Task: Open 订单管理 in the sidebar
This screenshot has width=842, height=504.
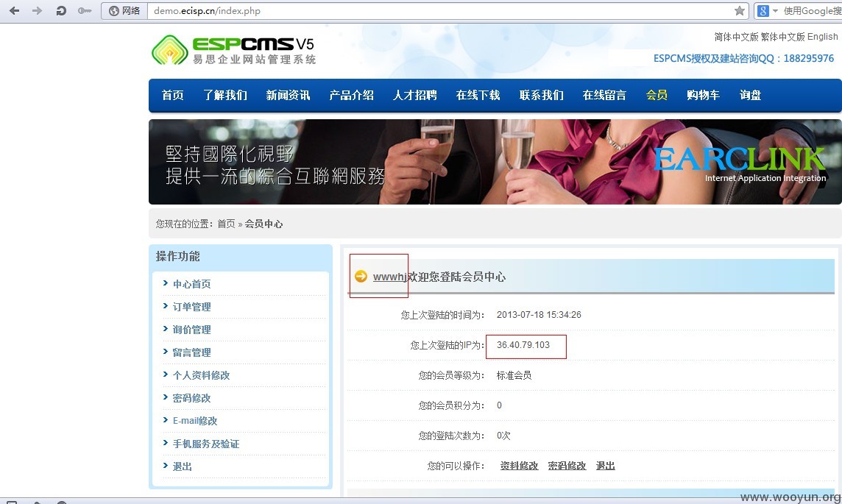Action: 191,307
